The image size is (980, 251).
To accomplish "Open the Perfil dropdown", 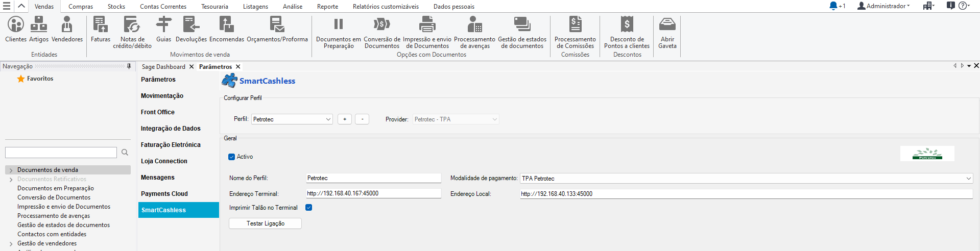I will pos(292,119).
